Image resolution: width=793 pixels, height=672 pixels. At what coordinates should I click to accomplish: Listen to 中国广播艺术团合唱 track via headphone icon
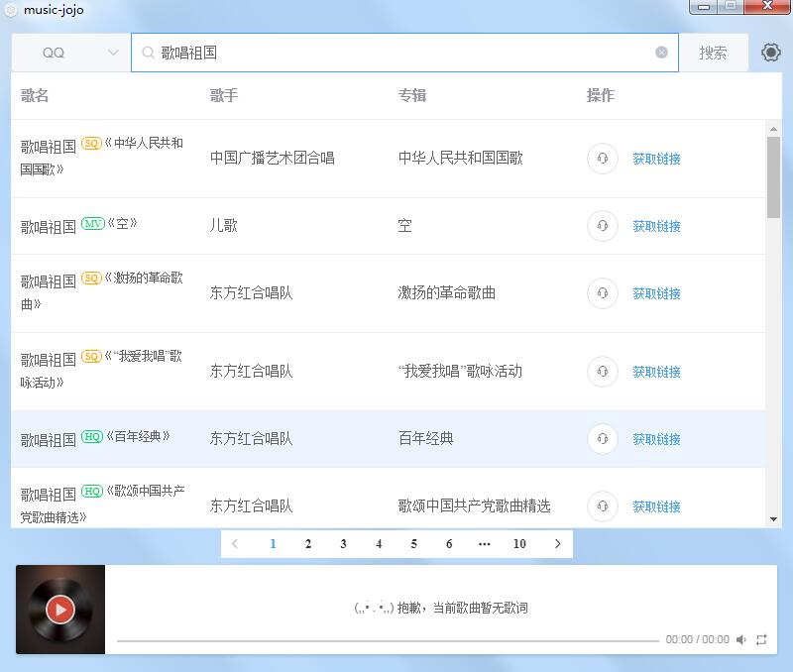[602, 159]
